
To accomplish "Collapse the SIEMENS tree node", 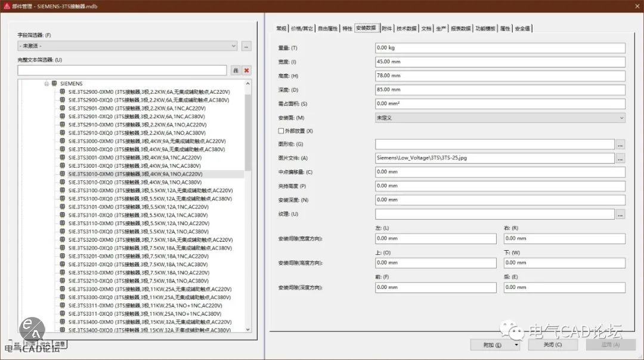I will click(x=46, y=84).
